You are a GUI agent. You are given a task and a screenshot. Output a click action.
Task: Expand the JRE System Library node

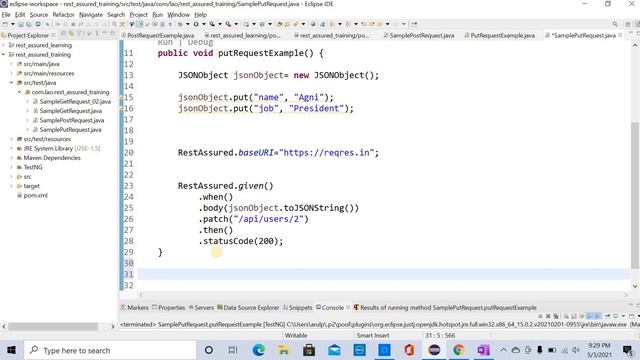point(11,148)
